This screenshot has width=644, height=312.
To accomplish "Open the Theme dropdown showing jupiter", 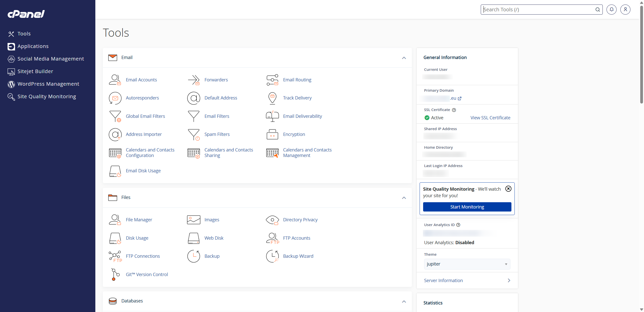I will [467, 264].
